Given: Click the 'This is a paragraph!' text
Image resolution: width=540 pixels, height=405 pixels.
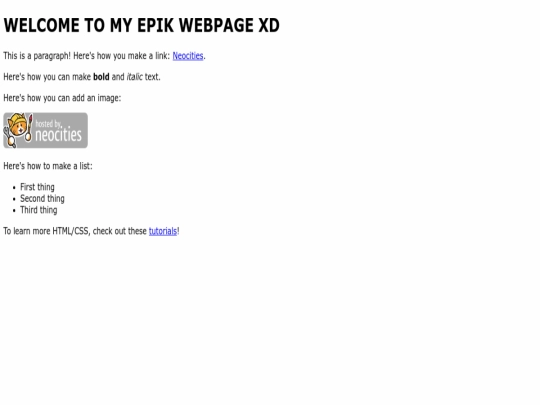Looking at the screenshot, I should pos(37,56).
